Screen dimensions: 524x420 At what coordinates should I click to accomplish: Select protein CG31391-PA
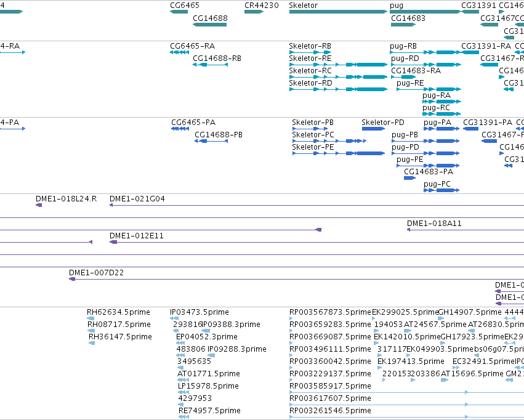coord(470,129)
